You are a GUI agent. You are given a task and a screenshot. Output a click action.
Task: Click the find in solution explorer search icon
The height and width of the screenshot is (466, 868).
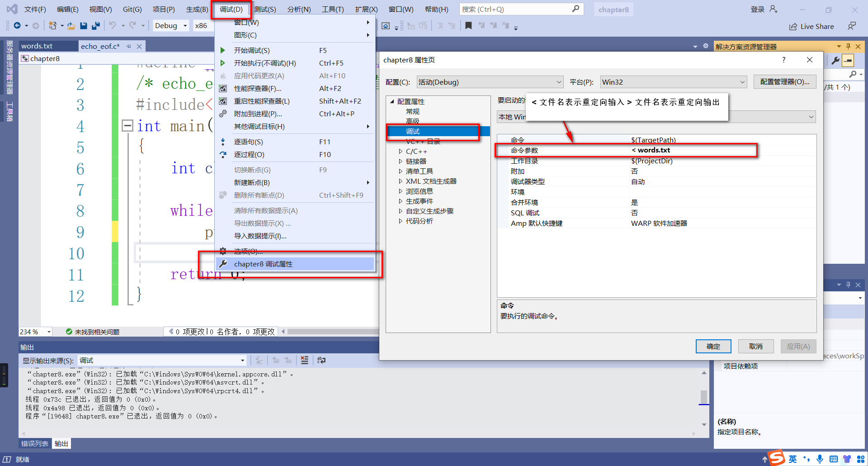(x=853, y=74)
